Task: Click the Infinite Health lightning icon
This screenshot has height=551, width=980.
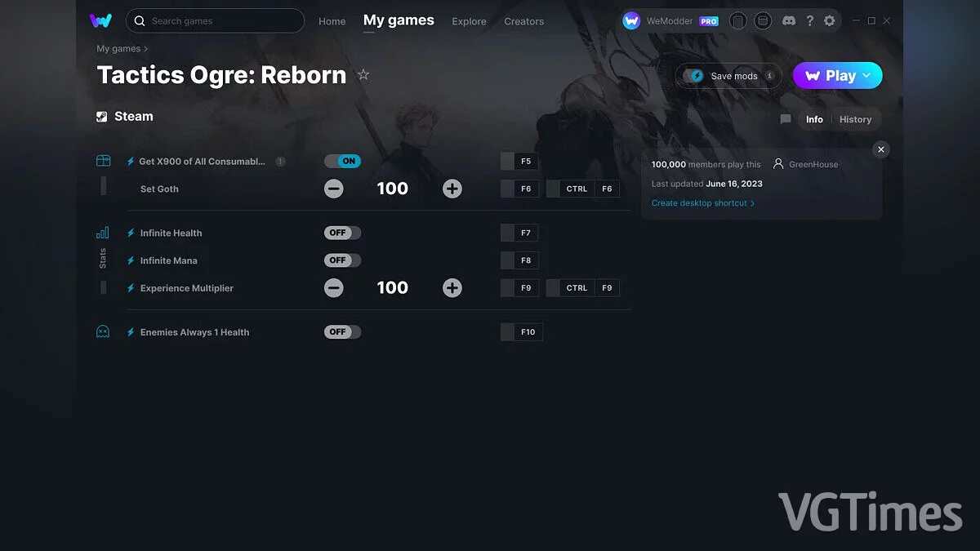Action: 131,233
